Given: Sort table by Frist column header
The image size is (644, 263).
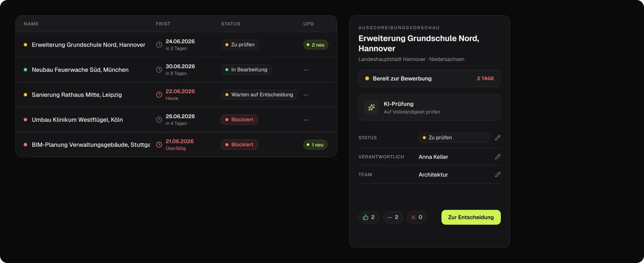Looking at the screenshot, I should point(163,24).
